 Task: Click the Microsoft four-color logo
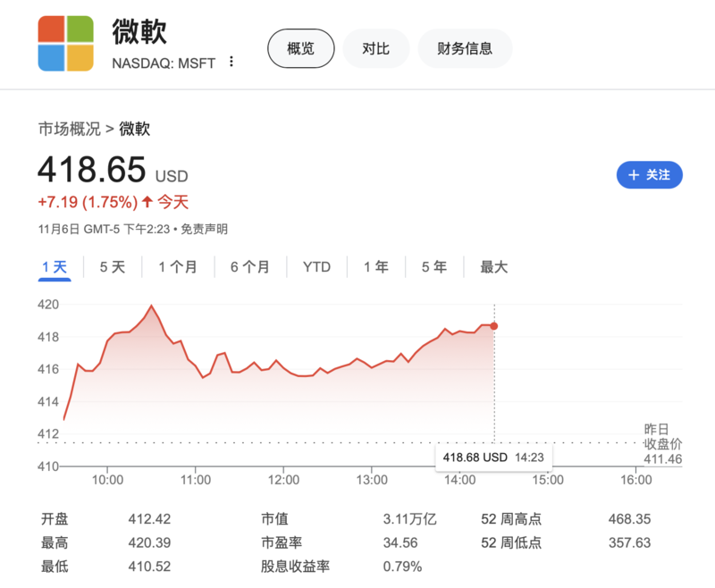(65, 43)
